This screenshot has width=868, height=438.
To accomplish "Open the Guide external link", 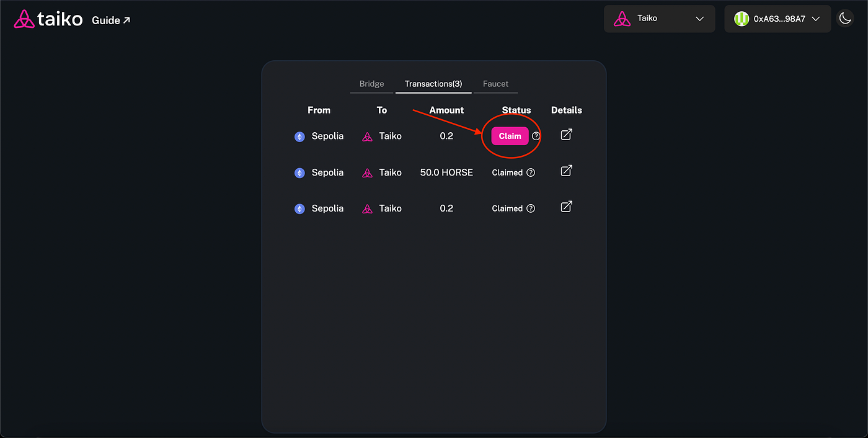I will coord(111,20).
